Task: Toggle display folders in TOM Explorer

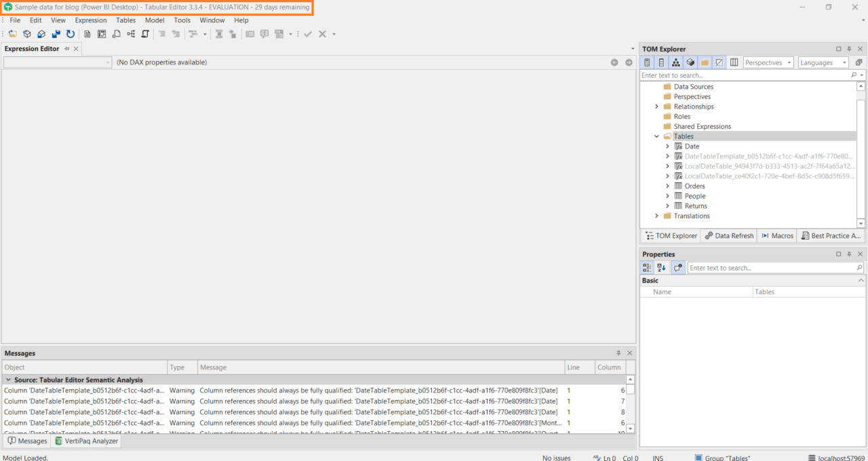Action: click(x=704, y=62)
